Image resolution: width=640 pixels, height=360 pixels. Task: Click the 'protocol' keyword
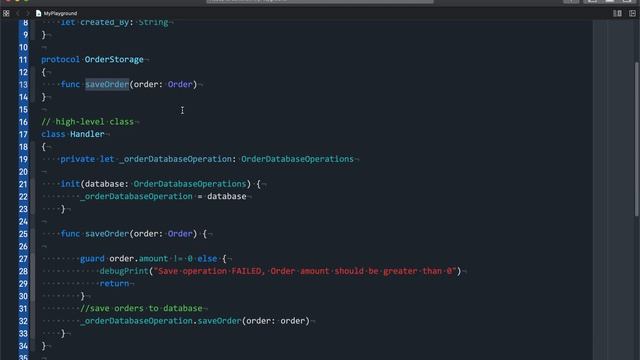pyautogui.click(x=60, y=60)
